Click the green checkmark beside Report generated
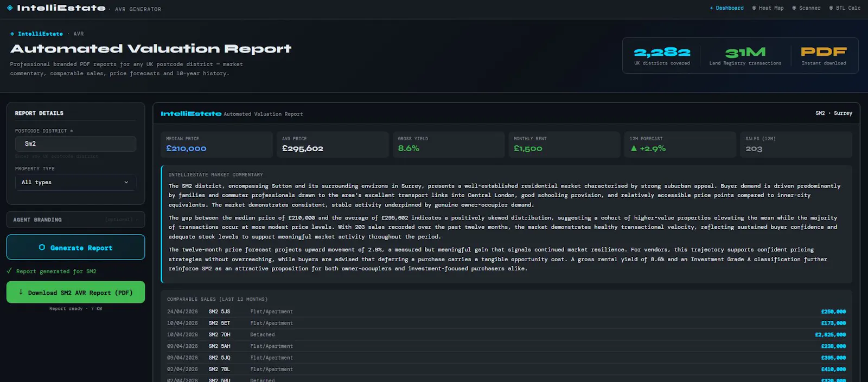 click(9, 271)
